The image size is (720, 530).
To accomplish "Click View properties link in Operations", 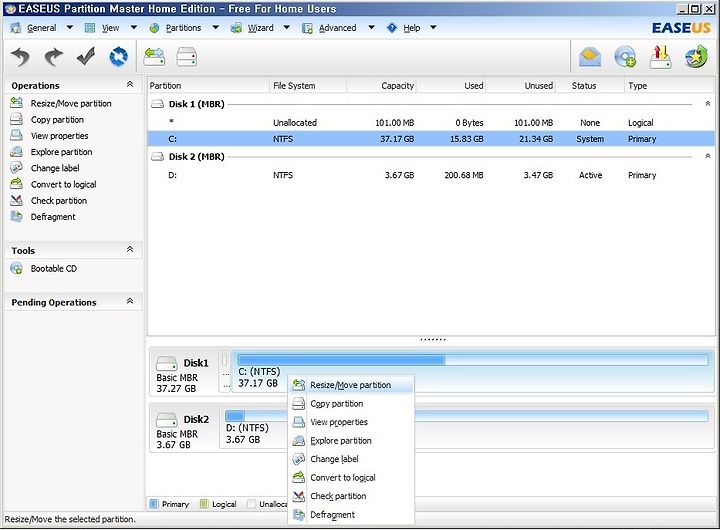I will [60, 135].
